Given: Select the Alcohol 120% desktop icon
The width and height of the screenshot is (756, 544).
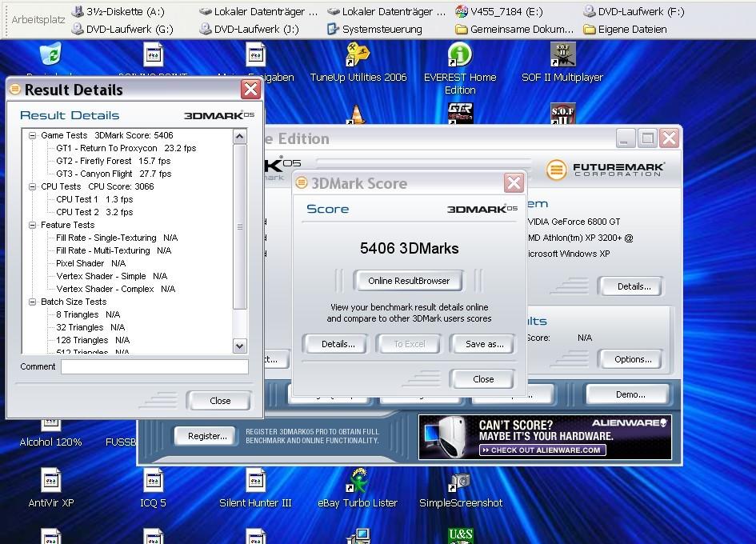Looking at the screenshot, I should pos(50,436).
